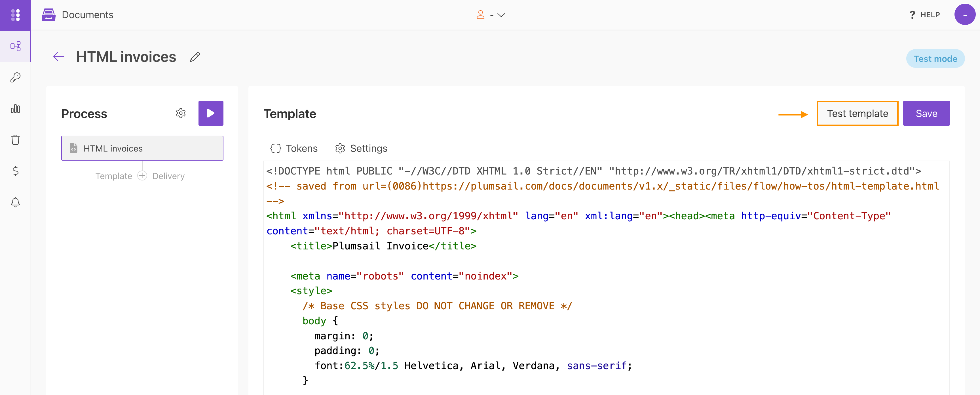980x395 pixels.
Task: Open the notifications bell sidebar icon
Action: [15, 202]
